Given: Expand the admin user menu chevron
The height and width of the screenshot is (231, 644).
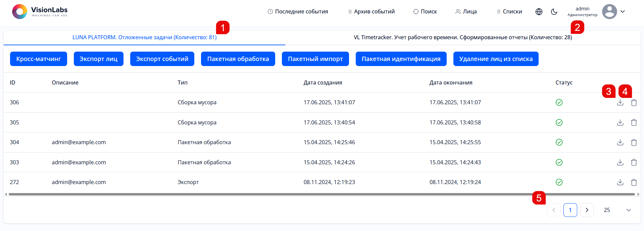Looking at the screenshot, I should 623,11.
